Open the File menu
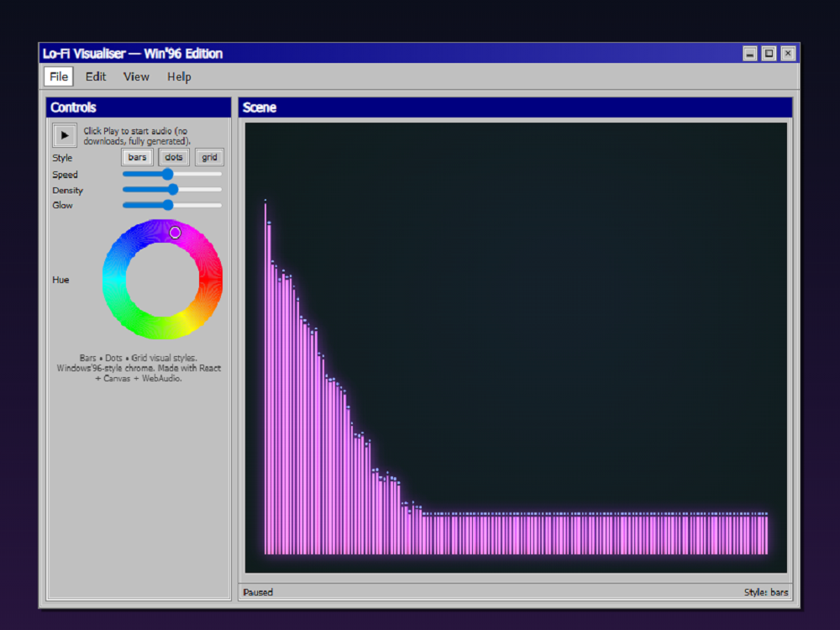Screen dimensions: 840x630 click(x=59, y=76)
